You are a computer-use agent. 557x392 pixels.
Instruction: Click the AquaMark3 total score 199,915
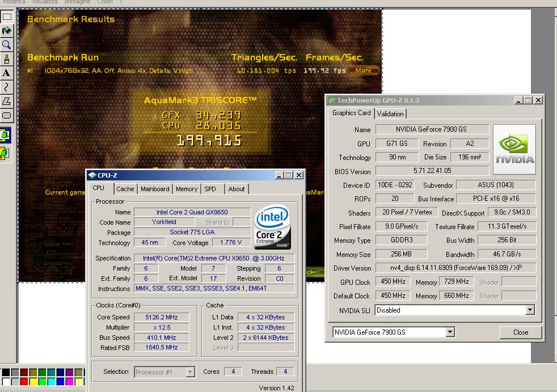(x=209, y=141)
